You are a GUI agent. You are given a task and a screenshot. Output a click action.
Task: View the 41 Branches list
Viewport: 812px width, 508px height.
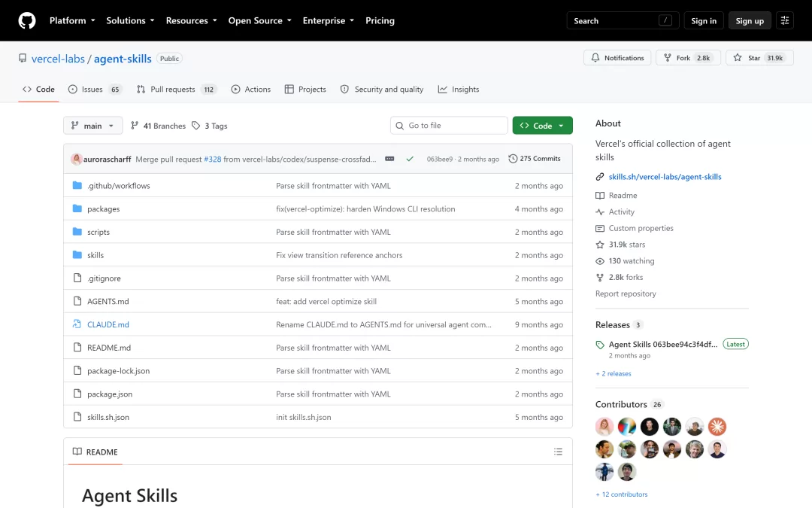click(x=158, y=126)
